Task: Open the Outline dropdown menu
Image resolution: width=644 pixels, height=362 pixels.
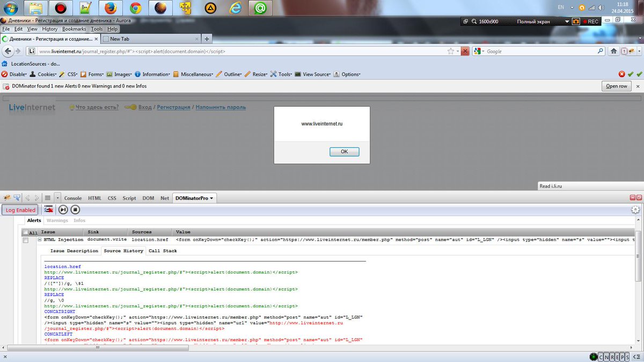Action: point(229,74)
